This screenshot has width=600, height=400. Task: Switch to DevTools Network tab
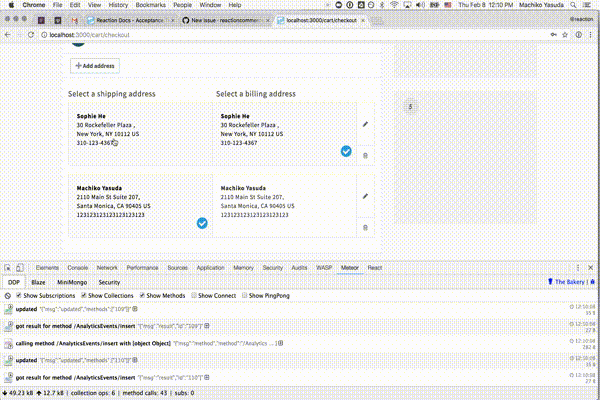pos(107,268)
